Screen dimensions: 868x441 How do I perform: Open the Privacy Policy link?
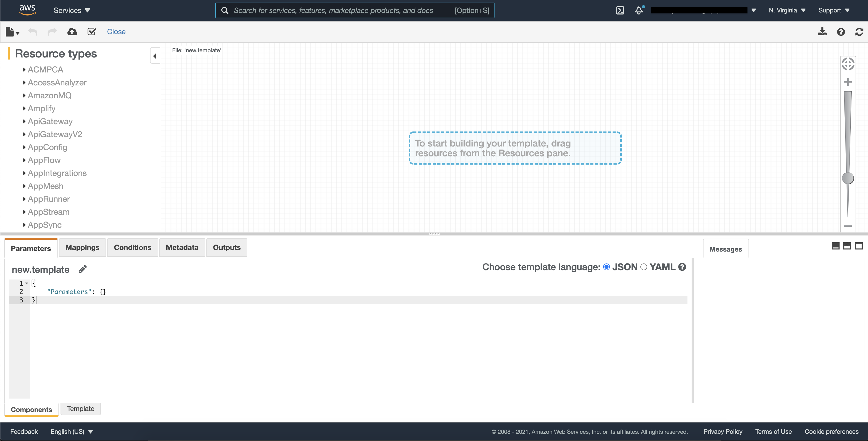point(723,432)
